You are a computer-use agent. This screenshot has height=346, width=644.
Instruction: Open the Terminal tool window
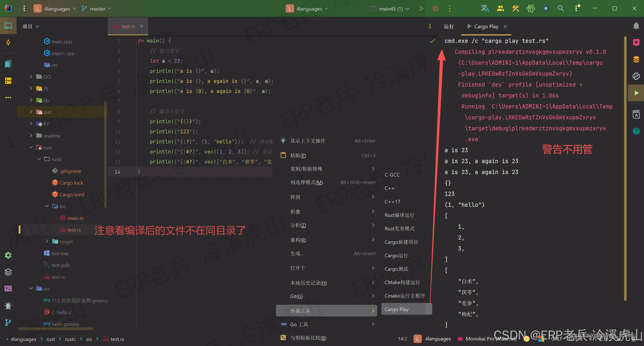(8, 289)
